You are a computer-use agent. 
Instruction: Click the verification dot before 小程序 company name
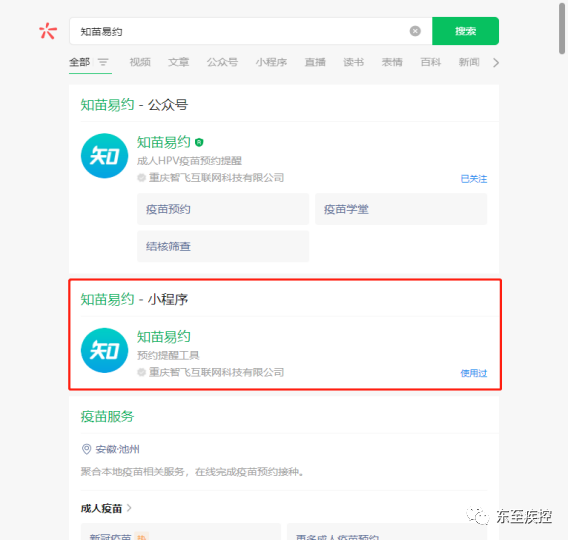[142, 372]
